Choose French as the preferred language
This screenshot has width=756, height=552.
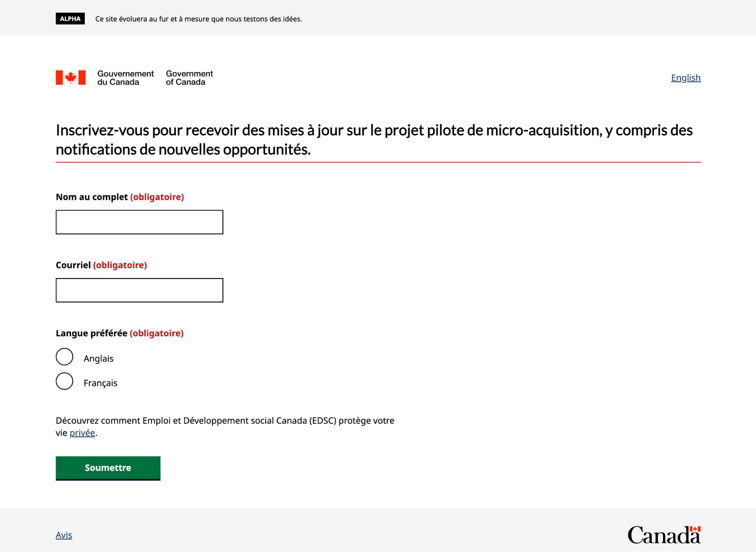(x=64, y=381)
